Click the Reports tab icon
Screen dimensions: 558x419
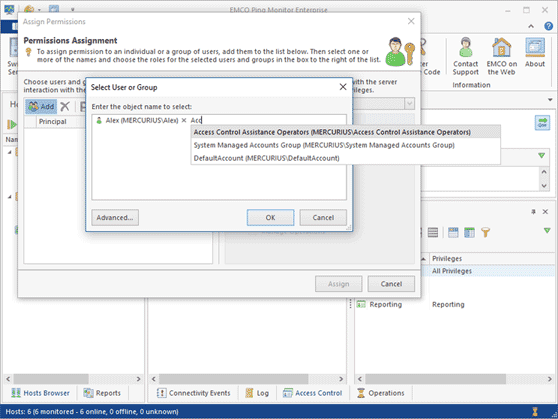pyautogui.click(x=88, y=393)
